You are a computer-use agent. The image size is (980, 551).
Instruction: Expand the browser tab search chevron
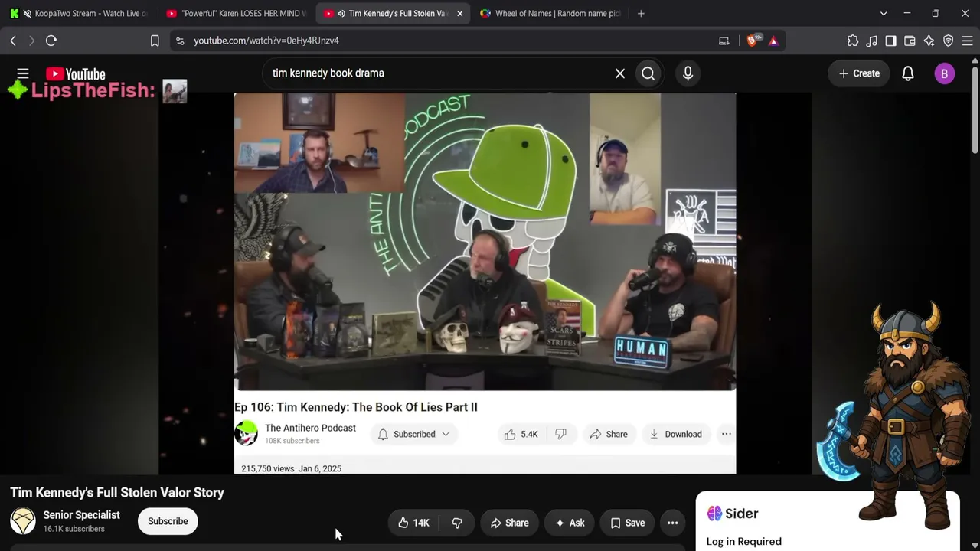[x=884, y=14]
